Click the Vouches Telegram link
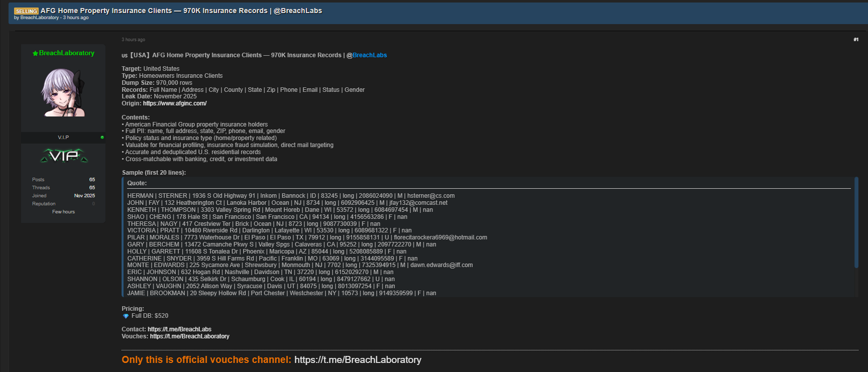 point(189,336)
